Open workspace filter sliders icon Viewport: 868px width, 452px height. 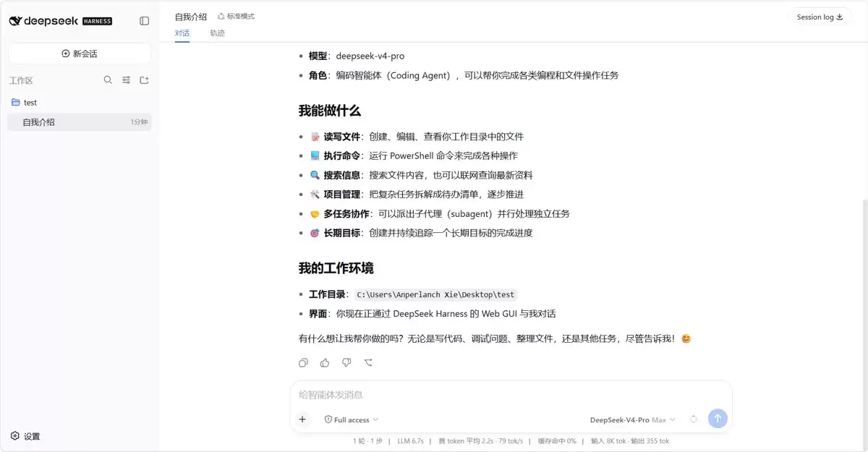coord(126,80)
